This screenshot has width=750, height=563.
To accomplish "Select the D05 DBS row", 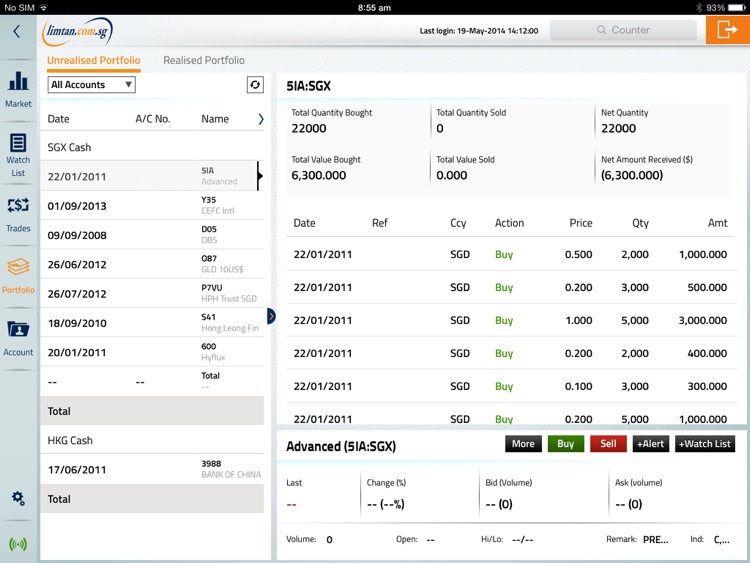I will coord(152,235).
